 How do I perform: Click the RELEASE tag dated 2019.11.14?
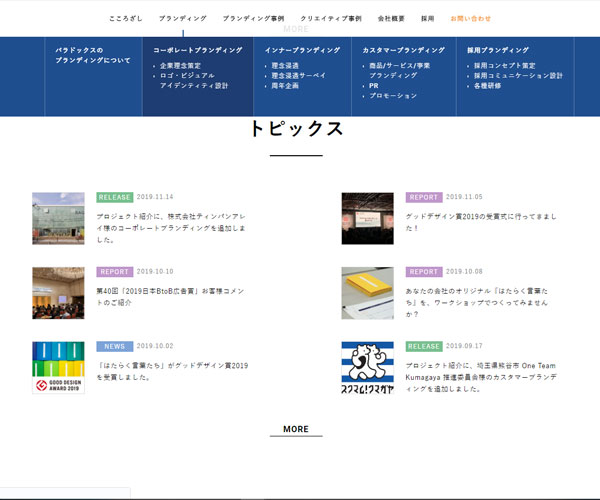coord(114,197)
